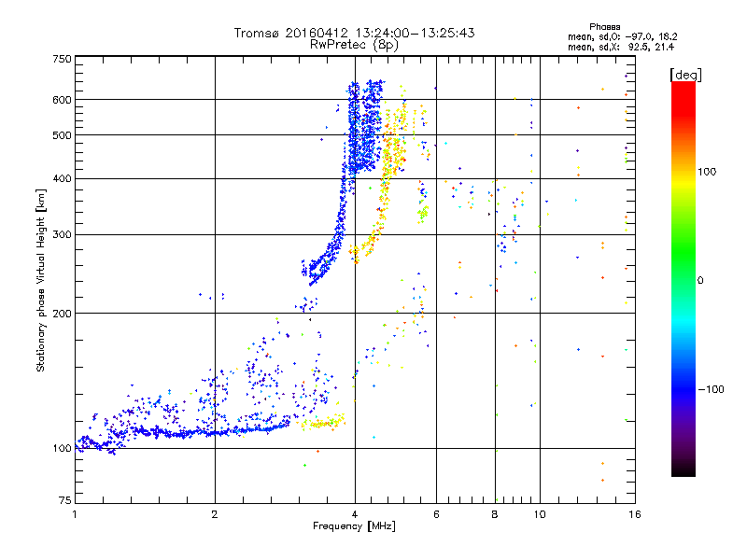Click the y-axis tick label "750"

62,59
